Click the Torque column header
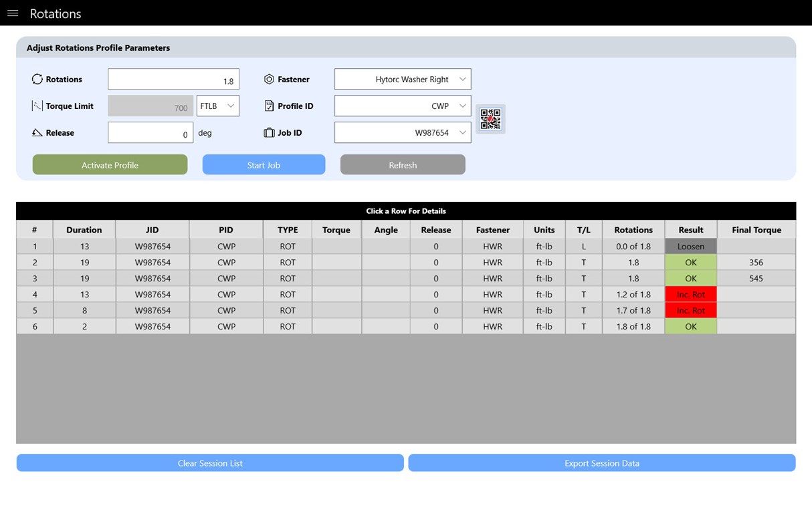This screenshot has height=526, width=812. click(x=336, y=229)
